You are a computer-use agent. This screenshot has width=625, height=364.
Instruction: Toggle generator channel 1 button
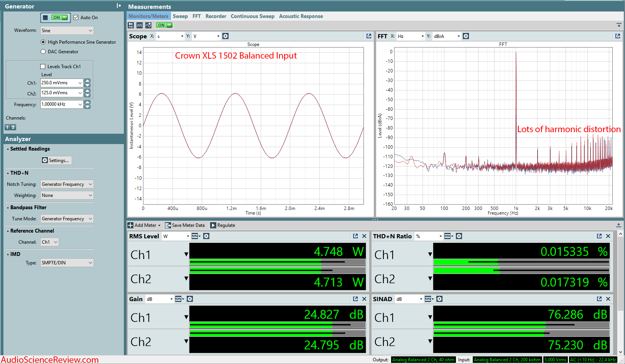8,127
